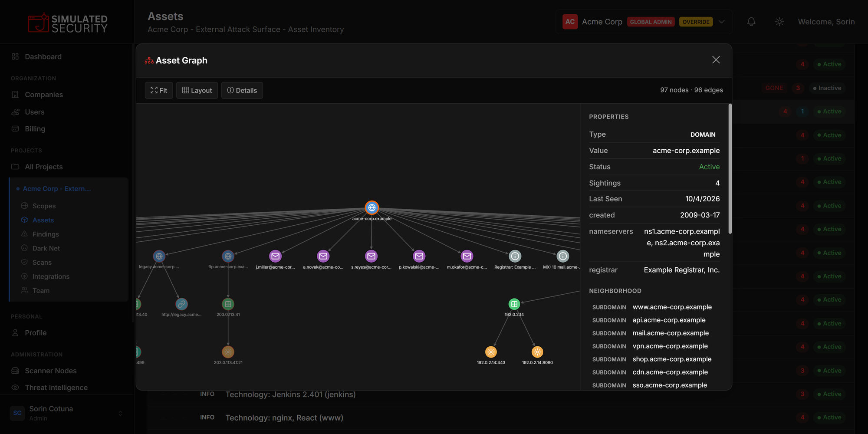
Task: Select the s.reyes email node
Action: coord(371,256)
